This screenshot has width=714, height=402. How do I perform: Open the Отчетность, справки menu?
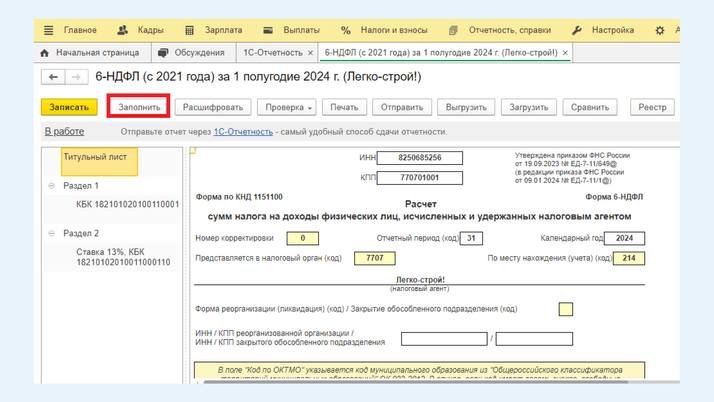click(510, 31)
